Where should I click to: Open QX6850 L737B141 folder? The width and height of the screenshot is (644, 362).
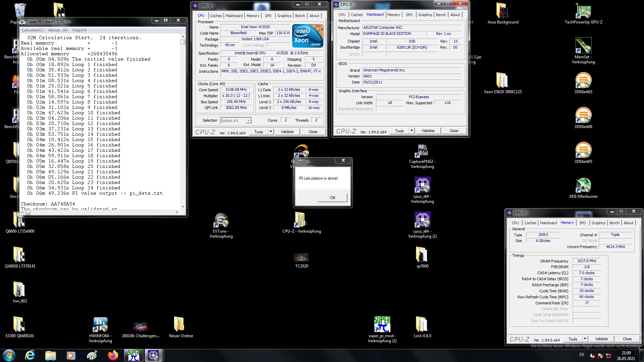(20, 257)
